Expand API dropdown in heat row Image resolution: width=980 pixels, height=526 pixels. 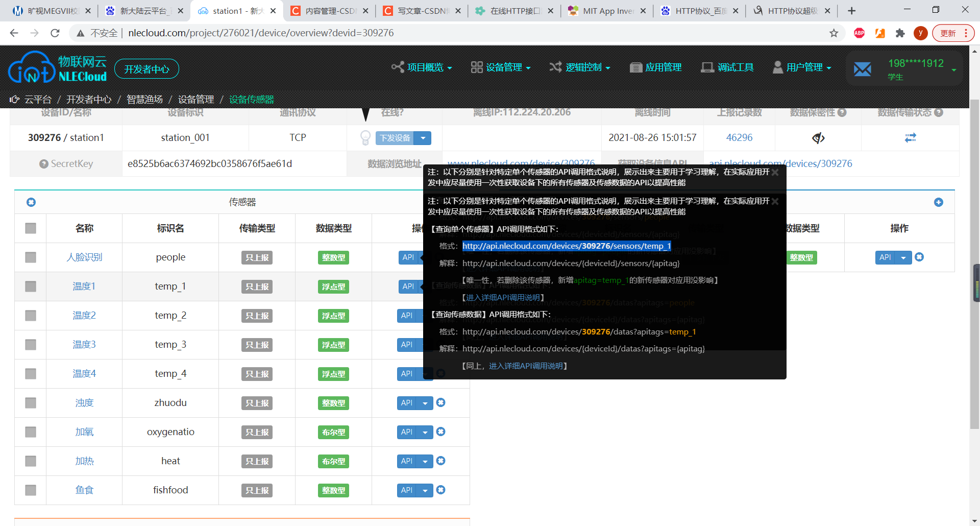coord(425,461)
